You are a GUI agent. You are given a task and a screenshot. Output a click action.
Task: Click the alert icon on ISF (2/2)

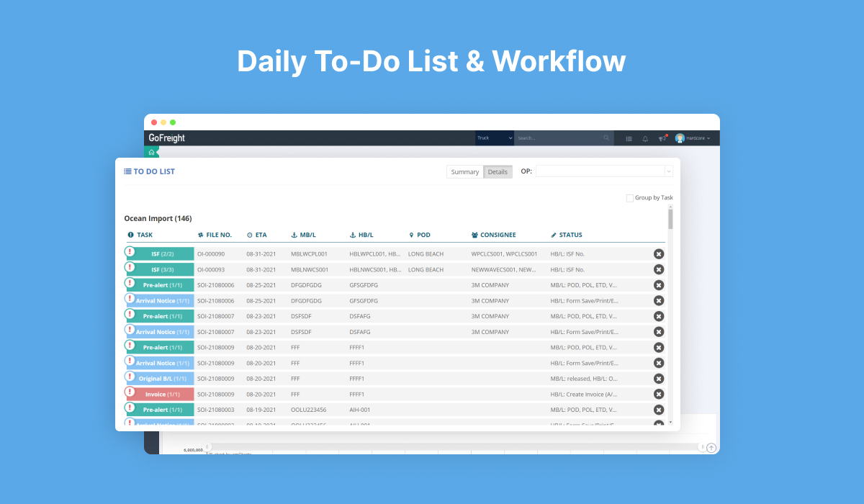point(130,251)
